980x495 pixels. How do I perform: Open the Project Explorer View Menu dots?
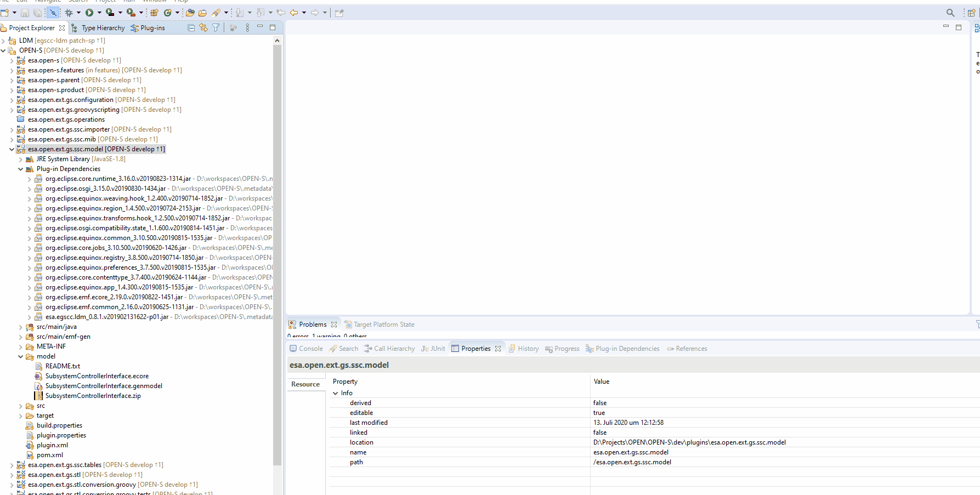(247, 28)
